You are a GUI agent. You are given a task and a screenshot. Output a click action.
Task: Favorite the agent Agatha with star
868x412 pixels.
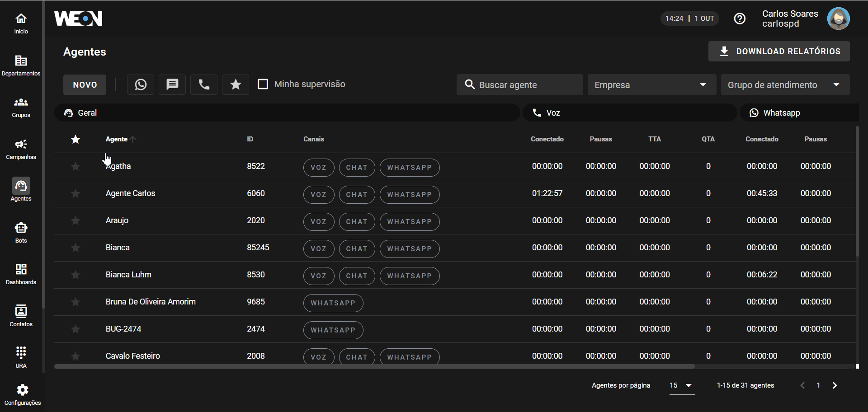click(75, 167)
